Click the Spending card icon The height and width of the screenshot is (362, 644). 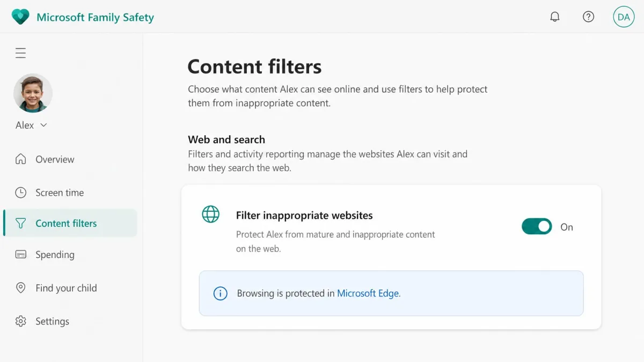click(x=21, y=255)
